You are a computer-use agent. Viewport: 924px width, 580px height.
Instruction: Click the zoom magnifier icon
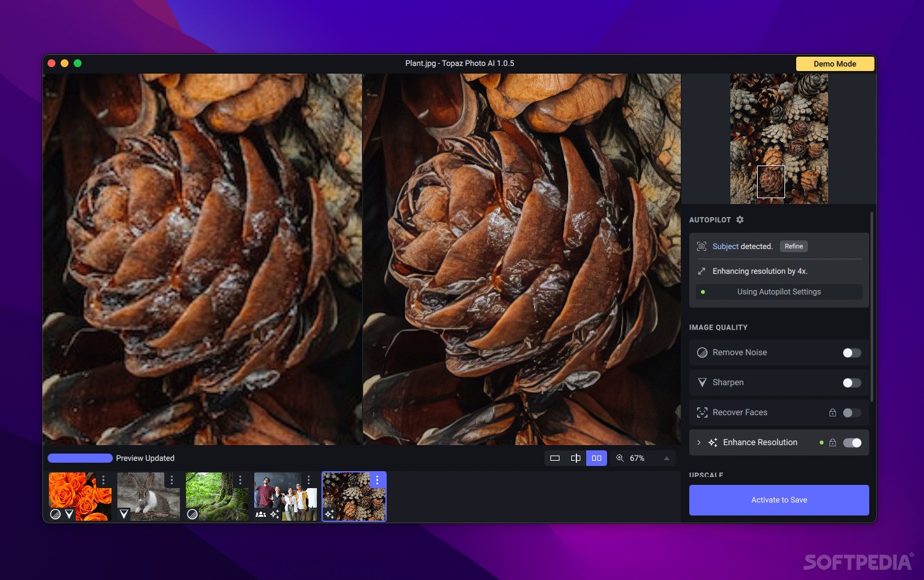[620, 458]
